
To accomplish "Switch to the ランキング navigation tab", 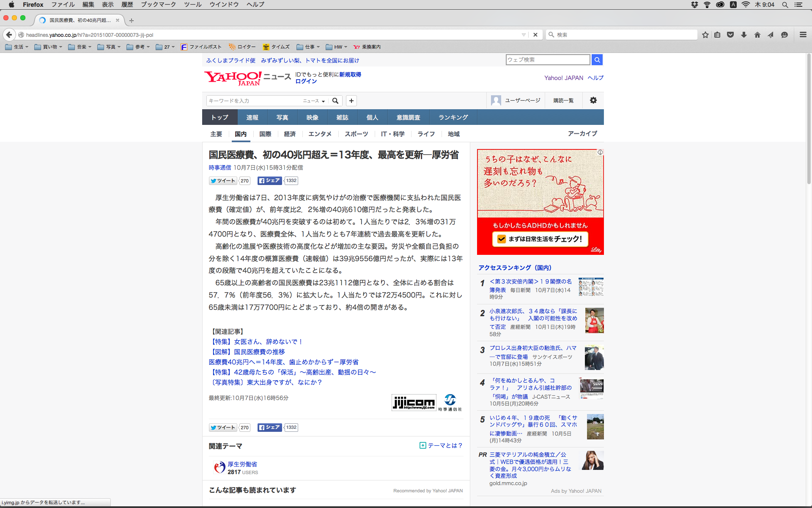I will click(453, 117).
